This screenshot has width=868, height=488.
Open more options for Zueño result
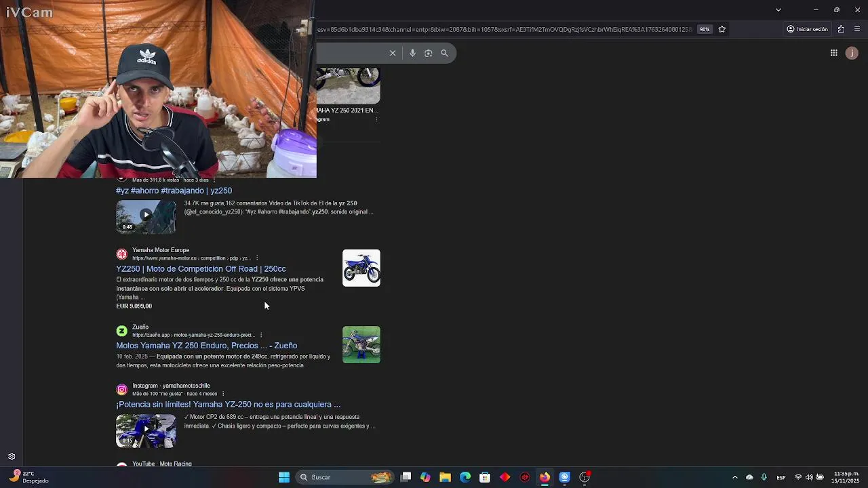point(260,335)
